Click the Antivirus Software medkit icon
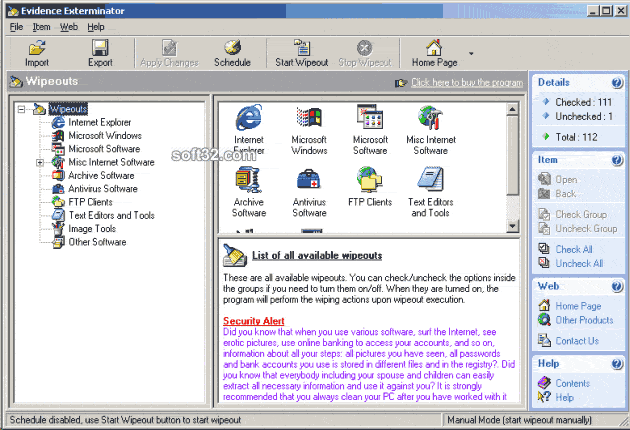630x430 pixels. (x=309, y=180)
